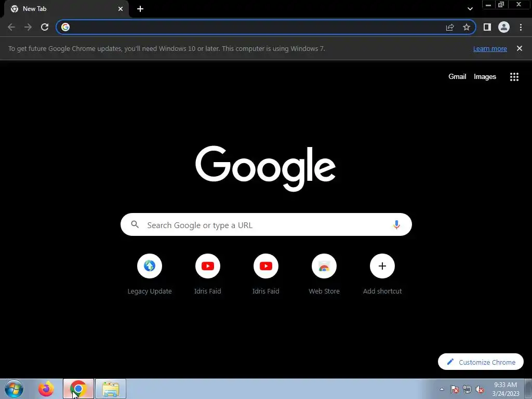Open the Web Store shortcut

(324, 266)
